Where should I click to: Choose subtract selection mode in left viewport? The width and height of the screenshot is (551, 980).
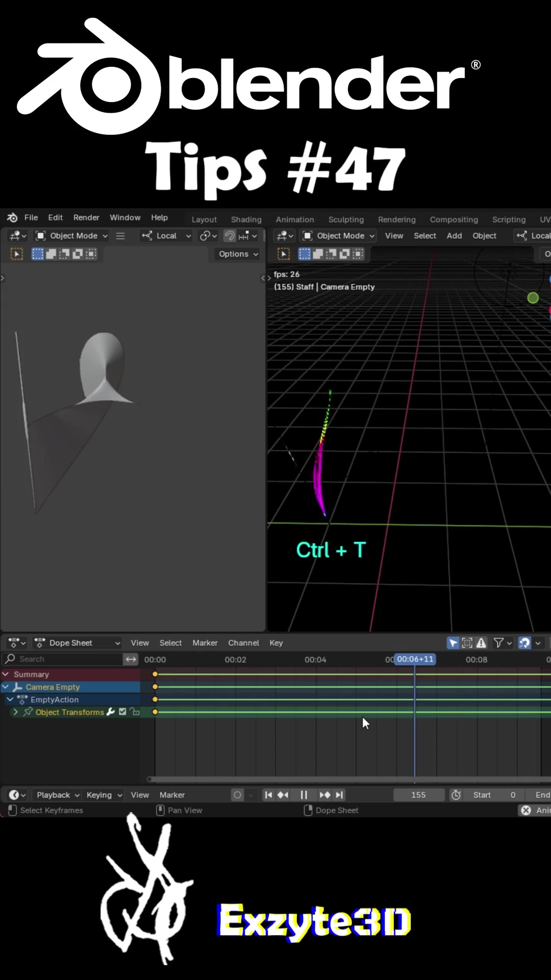tap(64, 254)
